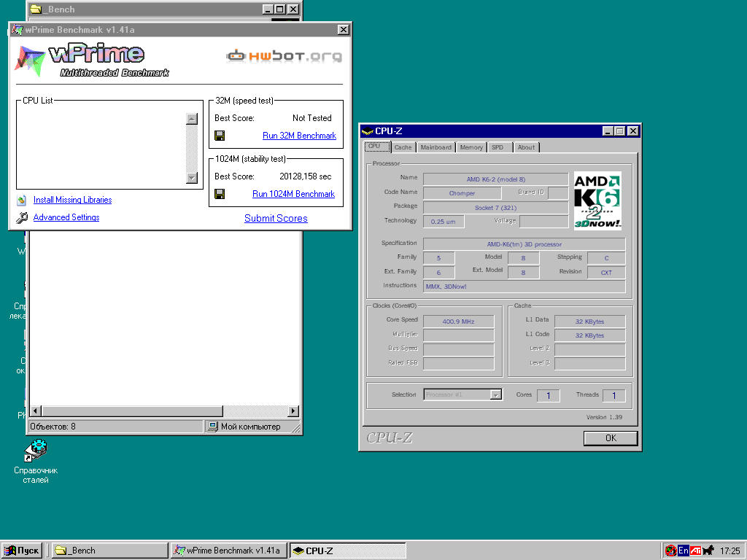This screenshot has height=560, width=747.
Task: Click the CPU-Z title bar icon
Action: 367,131
